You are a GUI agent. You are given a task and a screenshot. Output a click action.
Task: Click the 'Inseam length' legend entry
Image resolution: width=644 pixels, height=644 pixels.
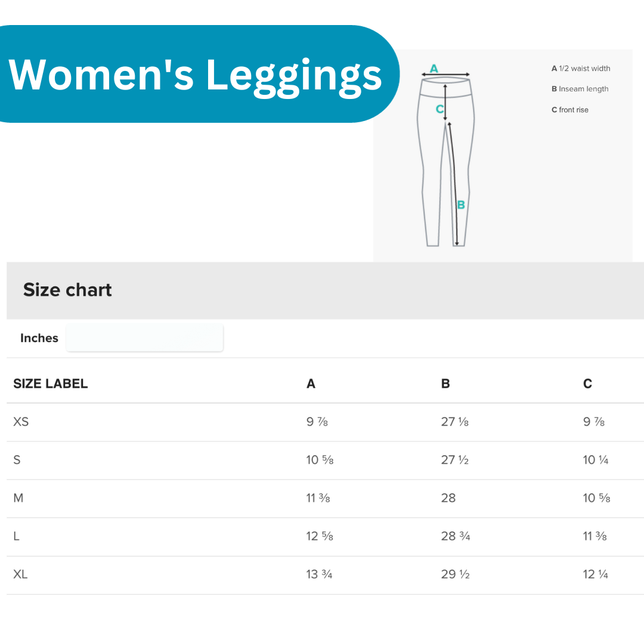tap(580, 89)
